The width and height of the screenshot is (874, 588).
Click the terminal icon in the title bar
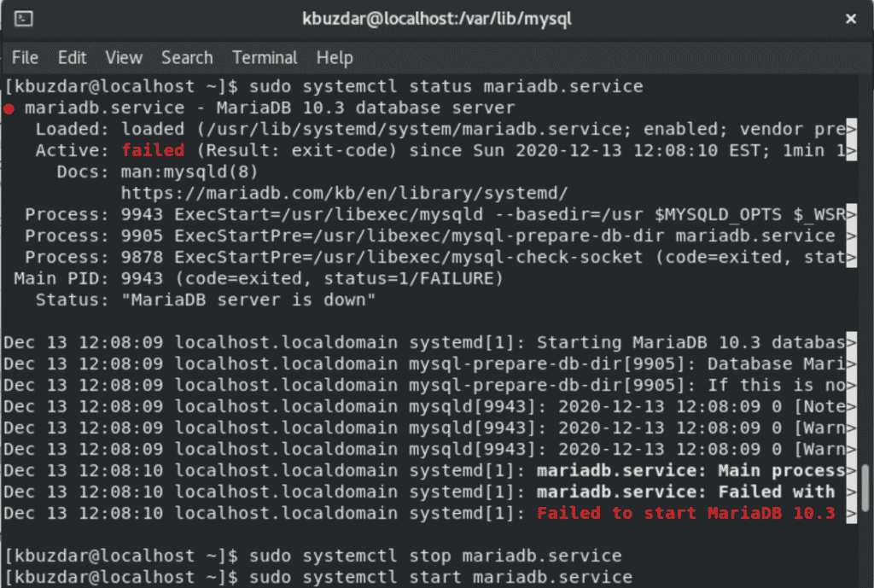23,19
